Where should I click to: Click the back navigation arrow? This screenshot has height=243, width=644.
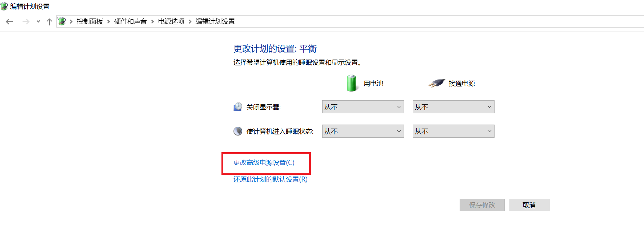tap(9, 22)
